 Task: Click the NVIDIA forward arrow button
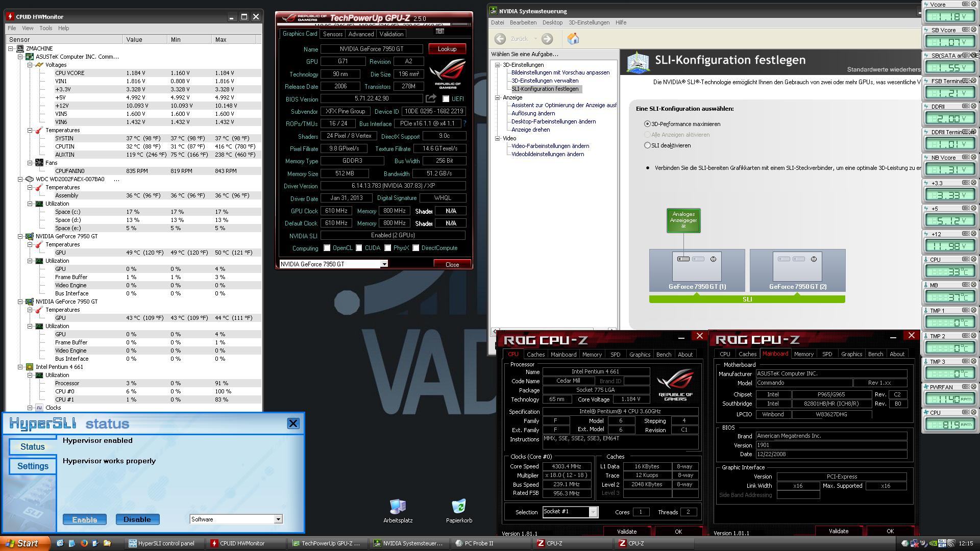click(x=547, y=39)
